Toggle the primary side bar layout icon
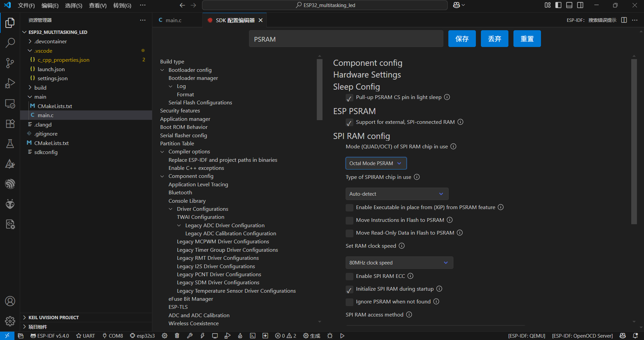The image size is (644, 340). [x=558, y=5]
